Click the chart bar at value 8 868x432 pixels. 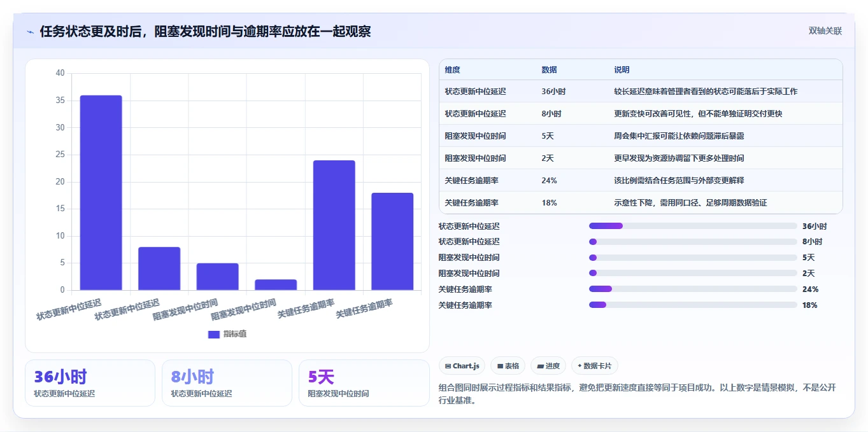[159, 268]
